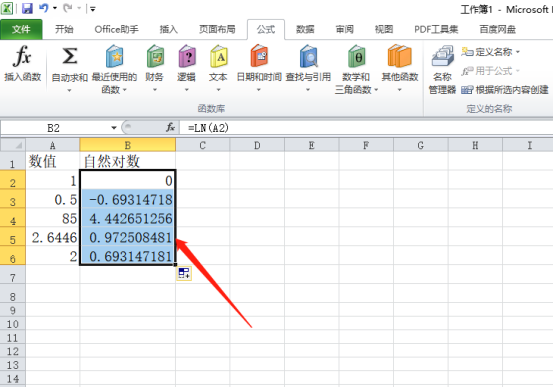Screen dimensions: 554x388
Task: Switch to the Home (开始) tab
Action: [64, 29]
